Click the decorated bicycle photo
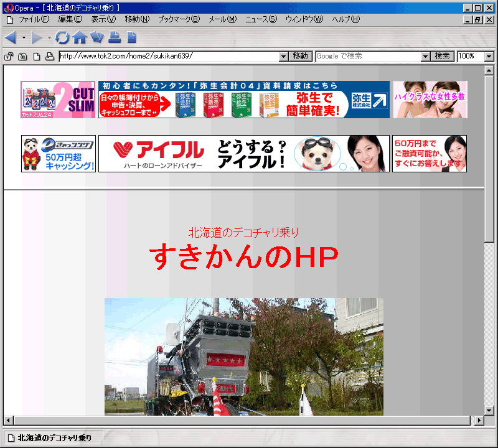 click(x=244, y=357)
